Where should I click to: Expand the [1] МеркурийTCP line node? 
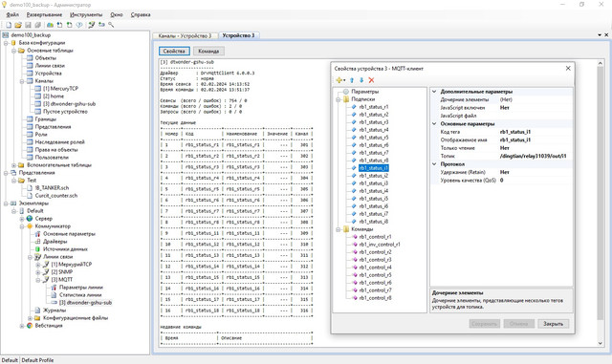(x=38, y=265)
